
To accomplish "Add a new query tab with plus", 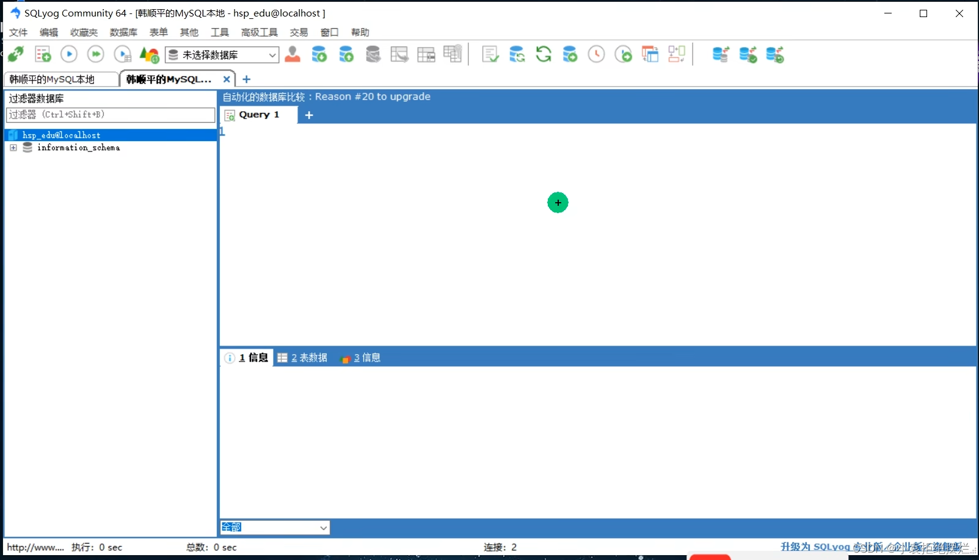I will [309, 115].
